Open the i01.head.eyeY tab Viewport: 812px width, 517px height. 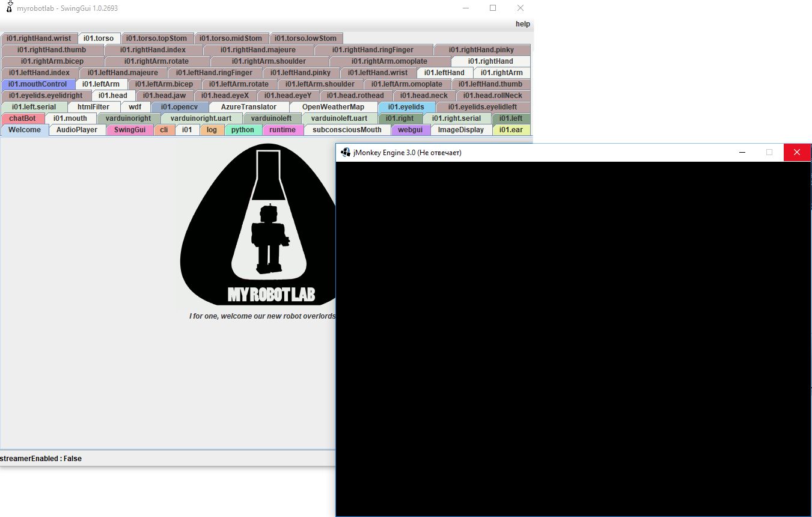point(288,96)
